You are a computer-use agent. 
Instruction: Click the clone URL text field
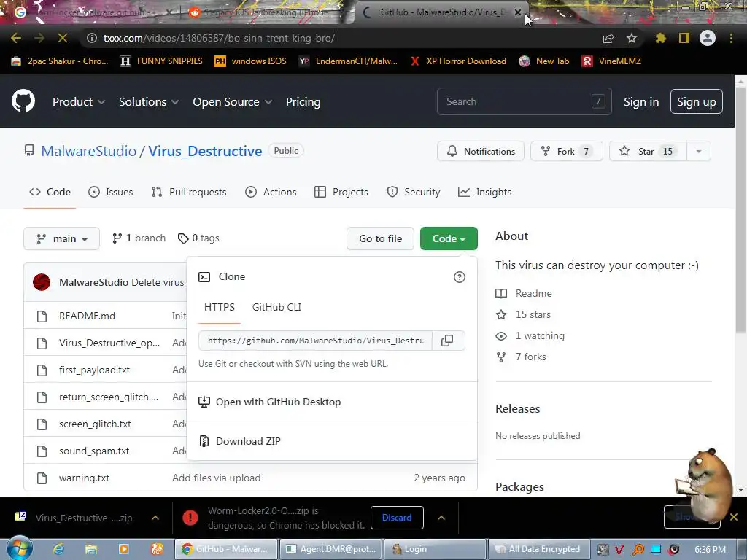click(315, 341)
